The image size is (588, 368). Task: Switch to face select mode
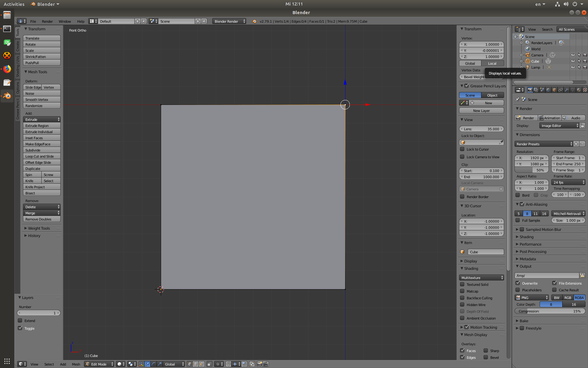click(202, 364)
